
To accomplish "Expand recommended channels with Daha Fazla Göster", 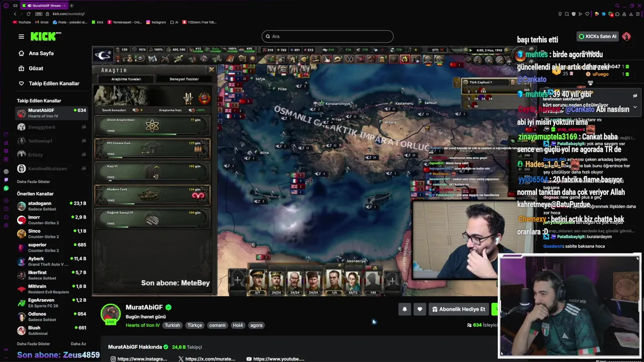I will [34, 344].
